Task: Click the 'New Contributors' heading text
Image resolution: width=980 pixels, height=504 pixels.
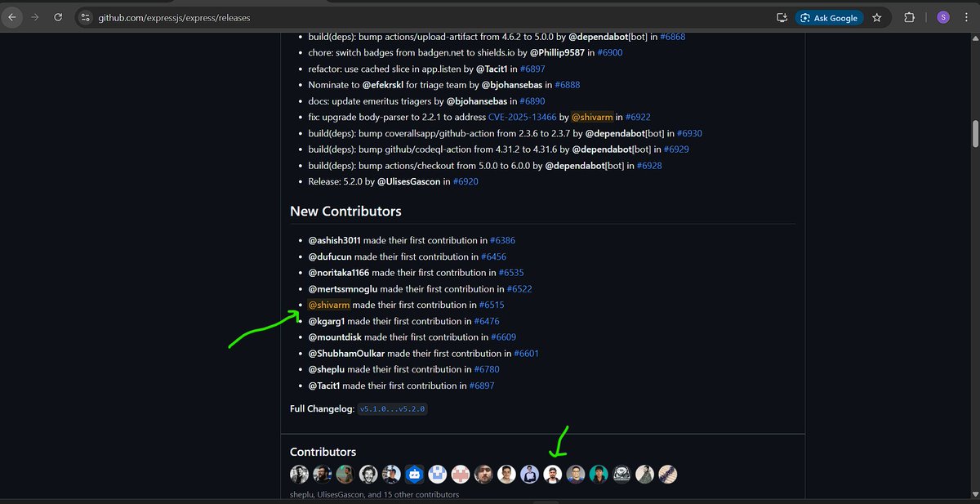Action: pos(345,211)
